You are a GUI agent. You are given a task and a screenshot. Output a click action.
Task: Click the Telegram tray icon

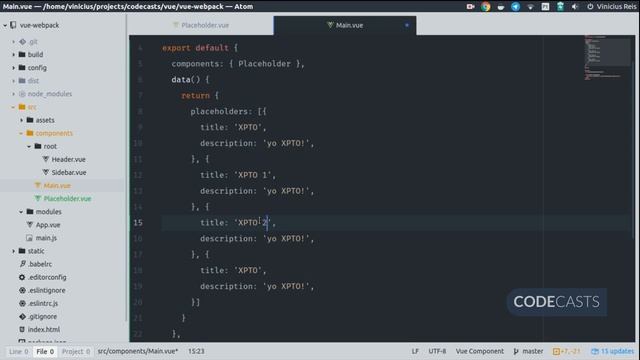516,7
